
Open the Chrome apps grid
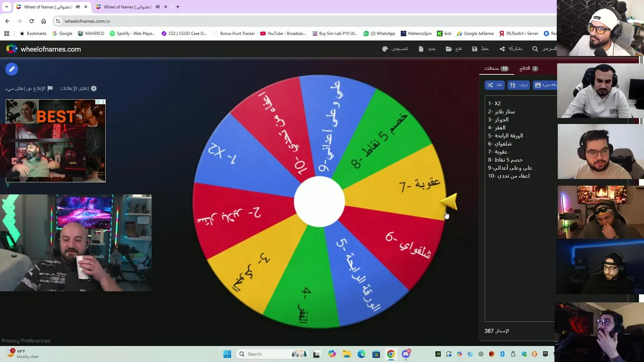point(7,34)
